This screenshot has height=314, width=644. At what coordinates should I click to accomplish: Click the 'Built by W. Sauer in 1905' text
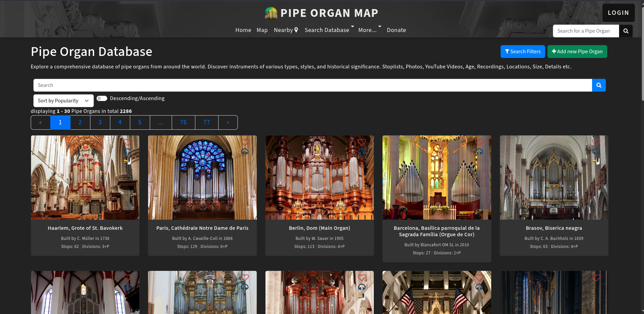[x=319, y=239]
